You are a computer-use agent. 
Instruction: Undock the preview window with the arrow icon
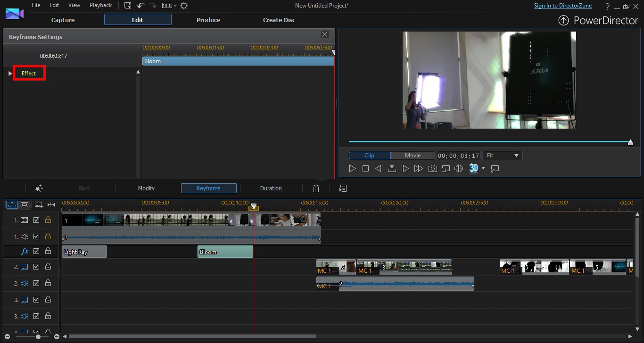click(x=495, y=168)
